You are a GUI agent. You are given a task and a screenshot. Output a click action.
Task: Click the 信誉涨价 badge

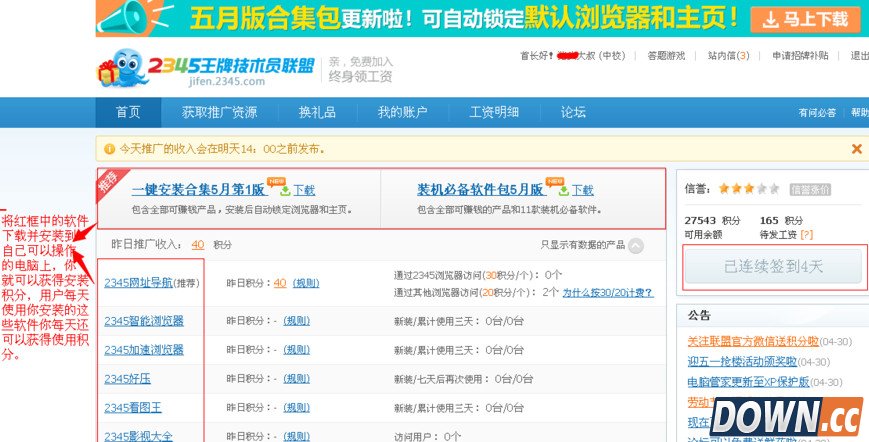(810, 189)
